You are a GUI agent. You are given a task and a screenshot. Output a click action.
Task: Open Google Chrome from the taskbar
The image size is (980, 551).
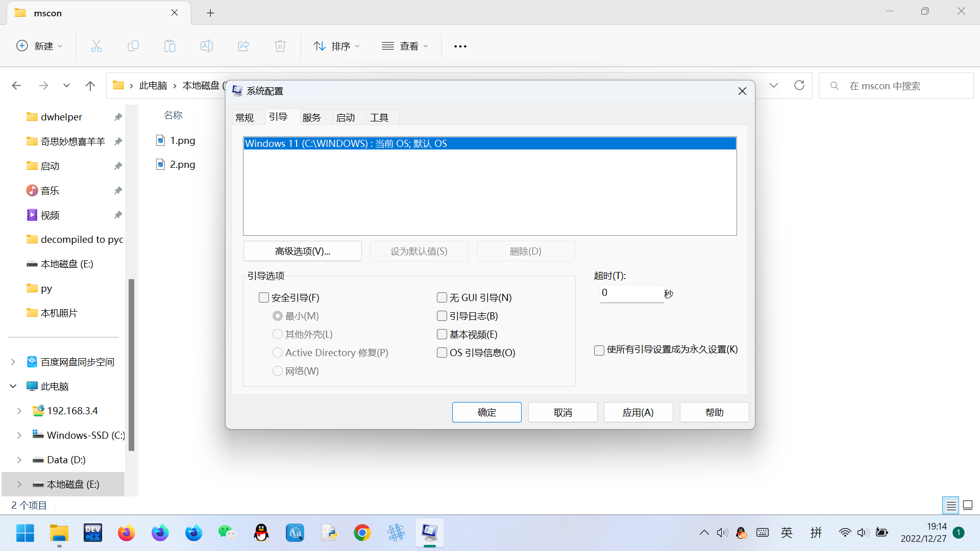click(362, 533)
